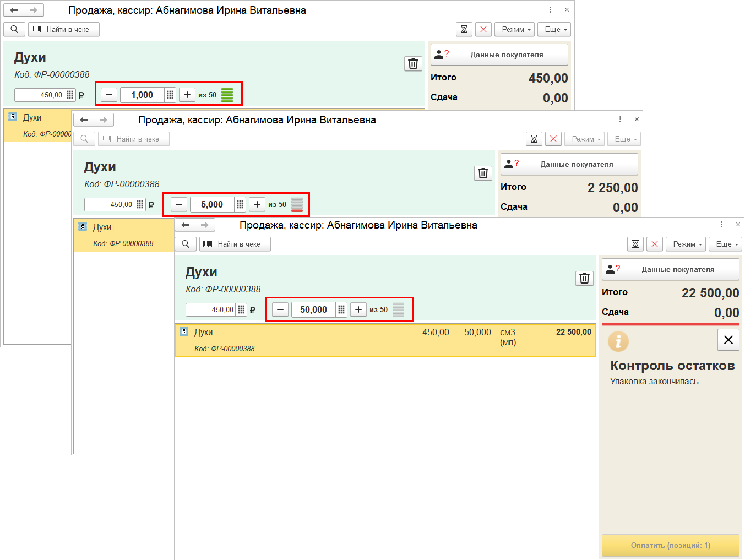Screen dimensions: 745x560
Task: Go forward using the right arrow in the front window
Action: click(x=205, y=225)
